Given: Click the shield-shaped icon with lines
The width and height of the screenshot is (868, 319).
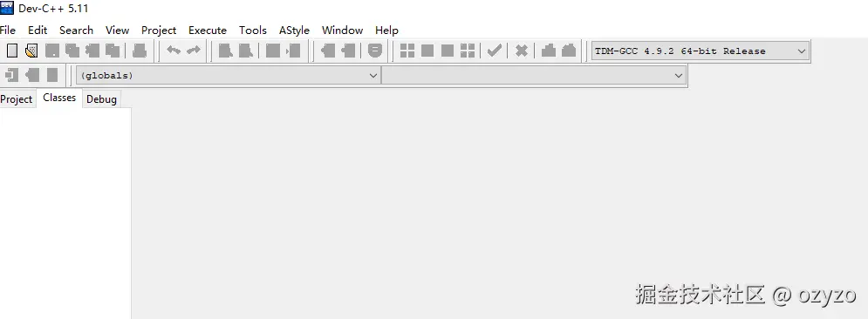Looking at the screenshot, I should tap(375, 51).
